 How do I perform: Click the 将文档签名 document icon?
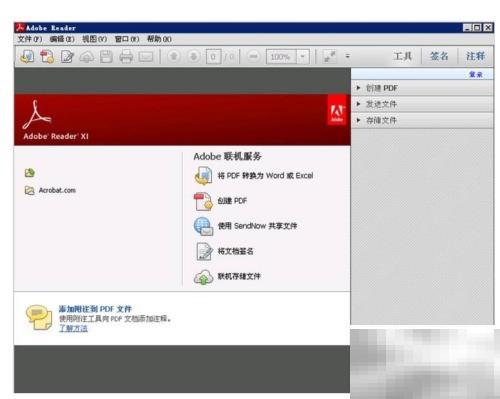(204, 251)
